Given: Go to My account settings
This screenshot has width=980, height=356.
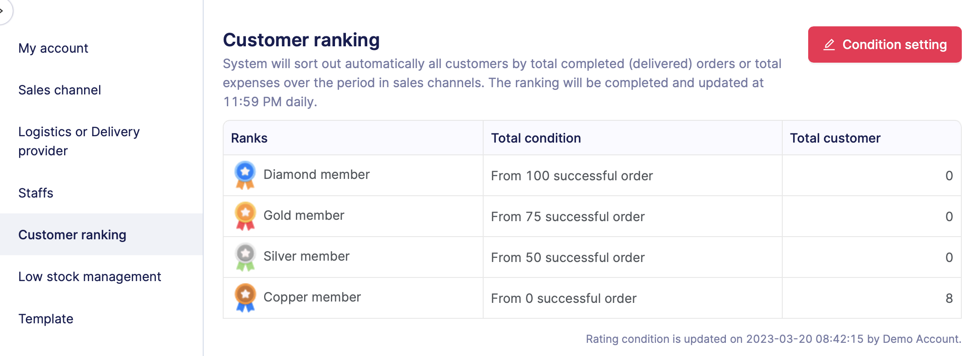Looking at the screenshot, I should [x=53, y=48].
